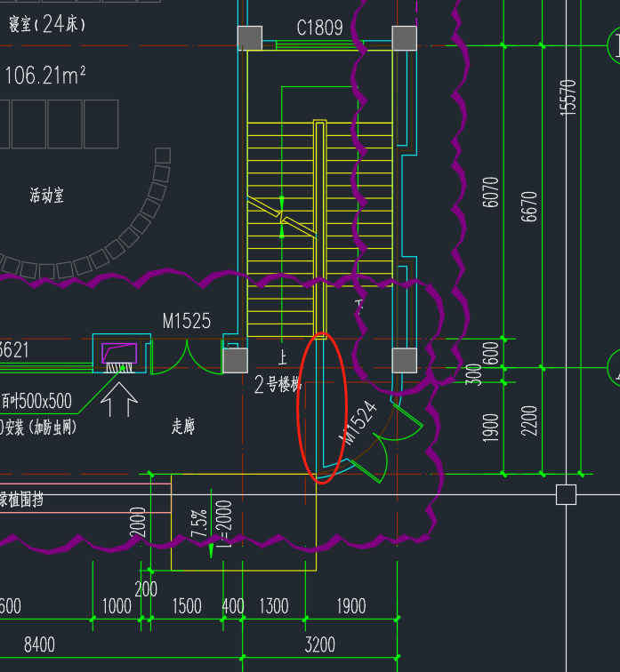
Task: Select the 6670 vertical dimension text
Action: (x=529, y=206)
